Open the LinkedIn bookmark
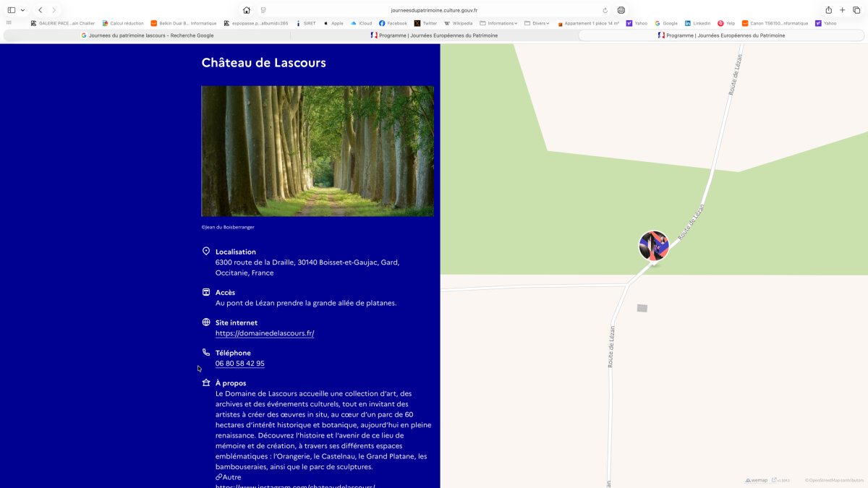Image resolution: width=868 pixels, height=488 pixels. pos(697,23)
